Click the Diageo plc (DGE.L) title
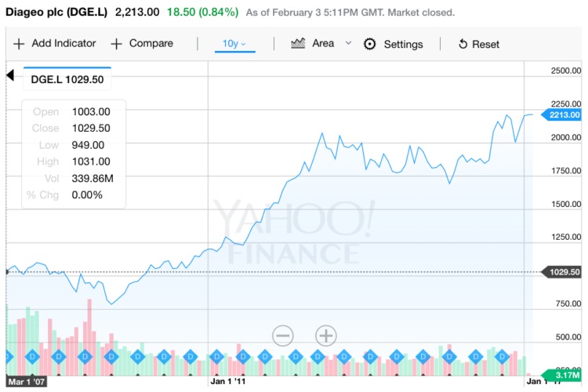588x392 pixels. [x=56, y=12]
